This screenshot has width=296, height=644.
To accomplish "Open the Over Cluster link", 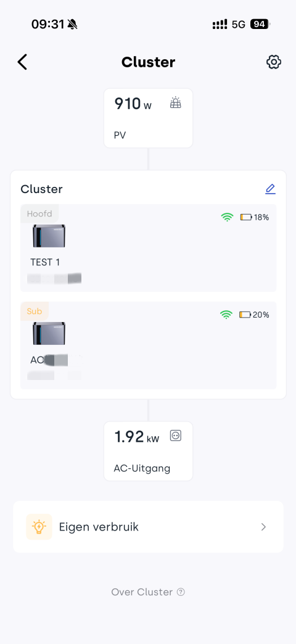I will click(x=148, y=592).
